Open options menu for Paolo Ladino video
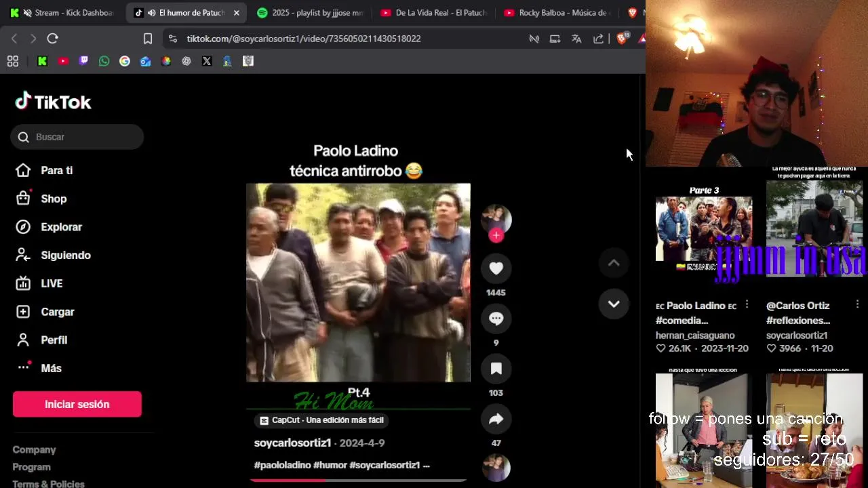 tap(747, 304)
